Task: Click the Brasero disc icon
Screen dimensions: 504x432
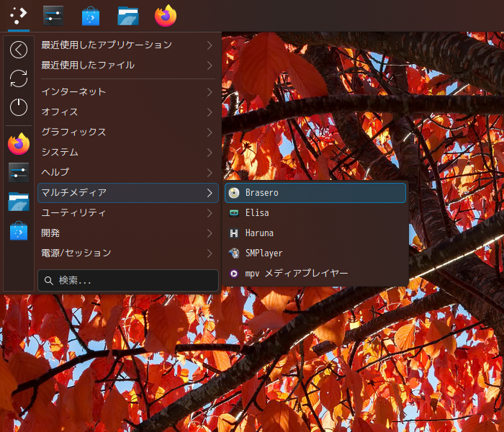Action: [x=234, y=193]
